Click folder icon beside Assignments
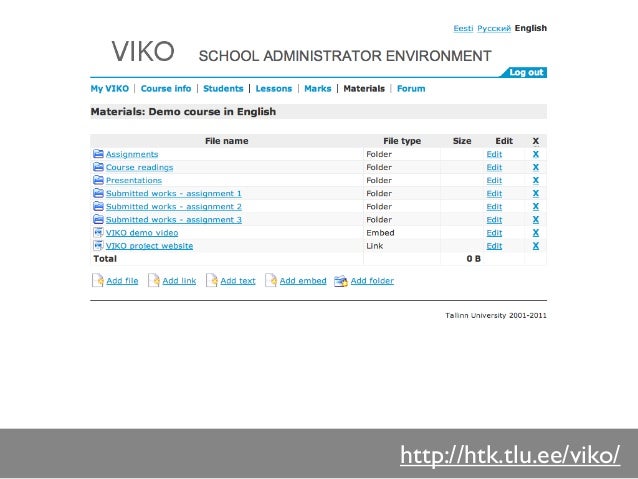The height and width of the screenshot is (479, 638). (98, 154)
